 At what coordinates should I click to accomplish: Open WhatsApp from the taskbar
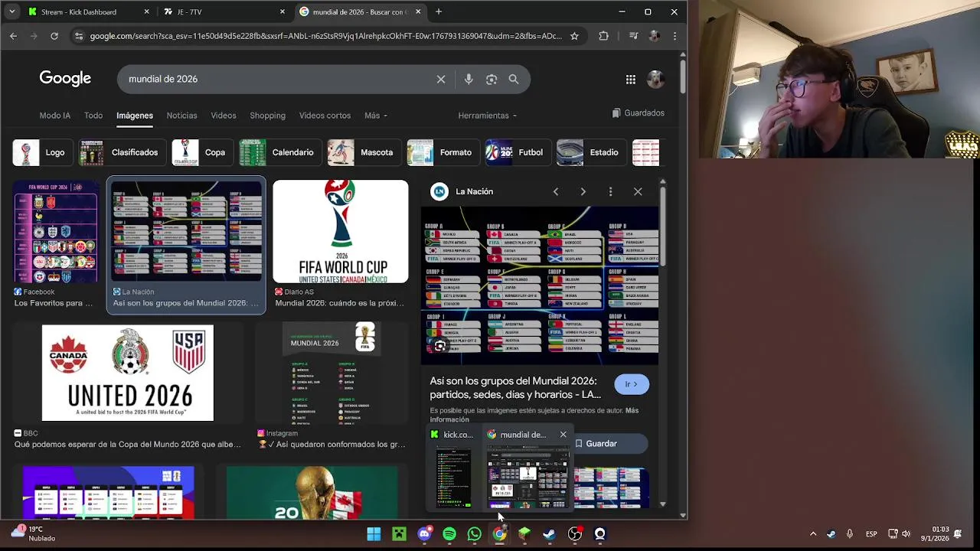(475, 534)
